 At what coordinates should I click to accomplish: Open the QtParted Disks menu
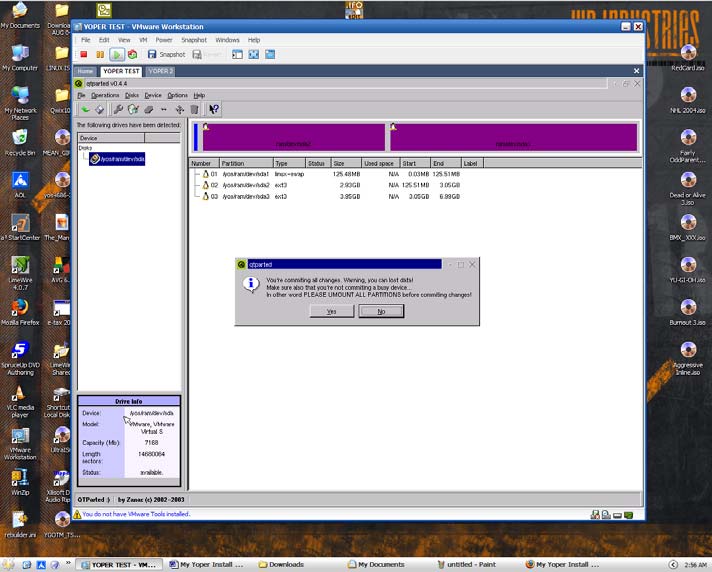pos(132,95)
